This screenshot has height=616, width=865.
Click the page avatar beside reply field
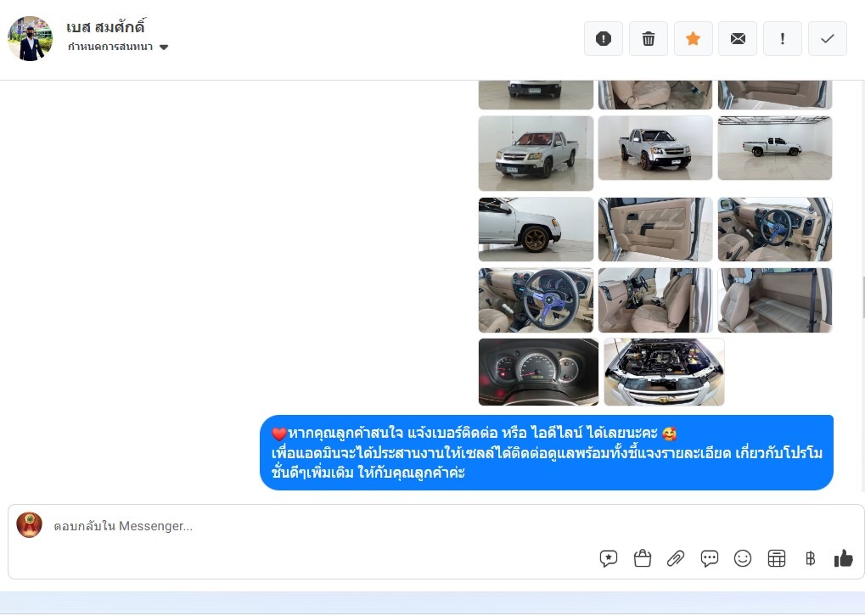(x=29, y=525)
